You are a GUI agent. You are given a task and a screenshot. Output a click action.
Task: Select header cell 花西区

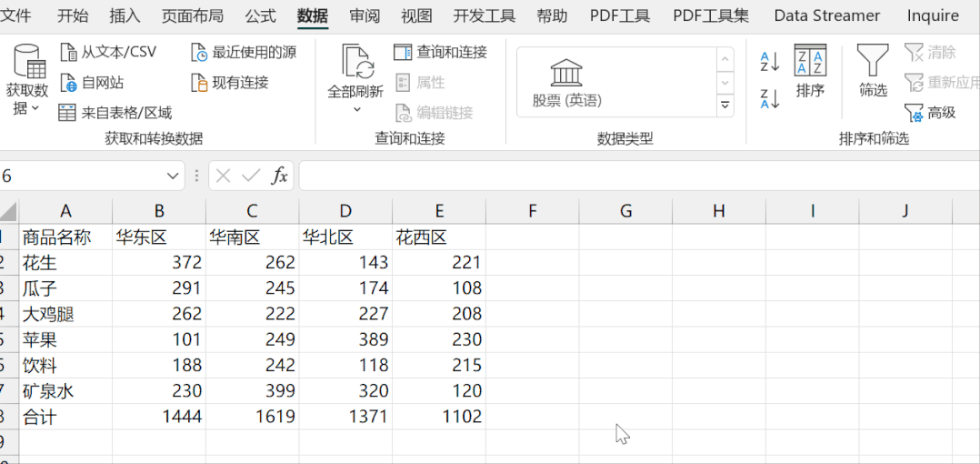tap(439, 237)
